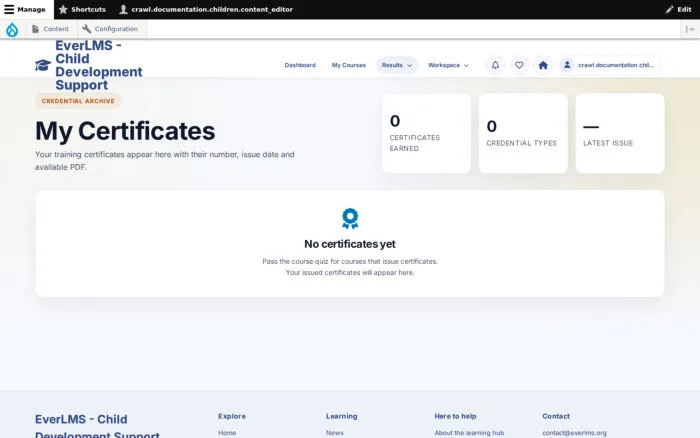Image resolution: width=700 pixels, height=438 pixels.
Task: Click the My Certificates page heading
Action: tap(125, 131)
